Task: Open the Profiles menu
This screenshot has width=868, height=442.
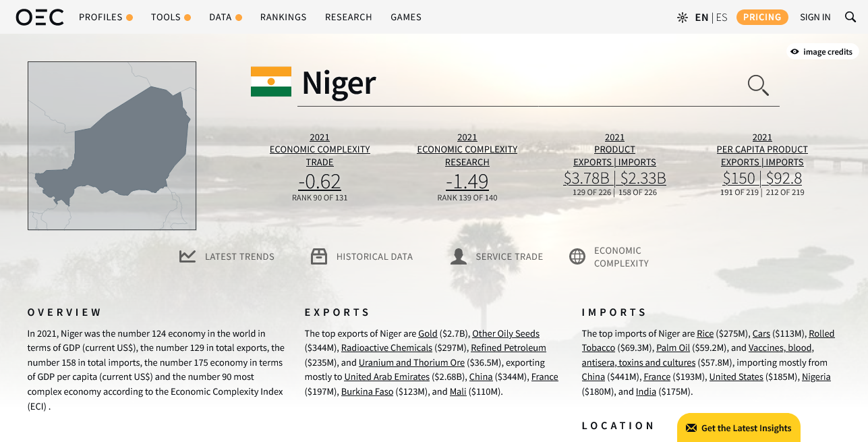Action: (106, 18)
